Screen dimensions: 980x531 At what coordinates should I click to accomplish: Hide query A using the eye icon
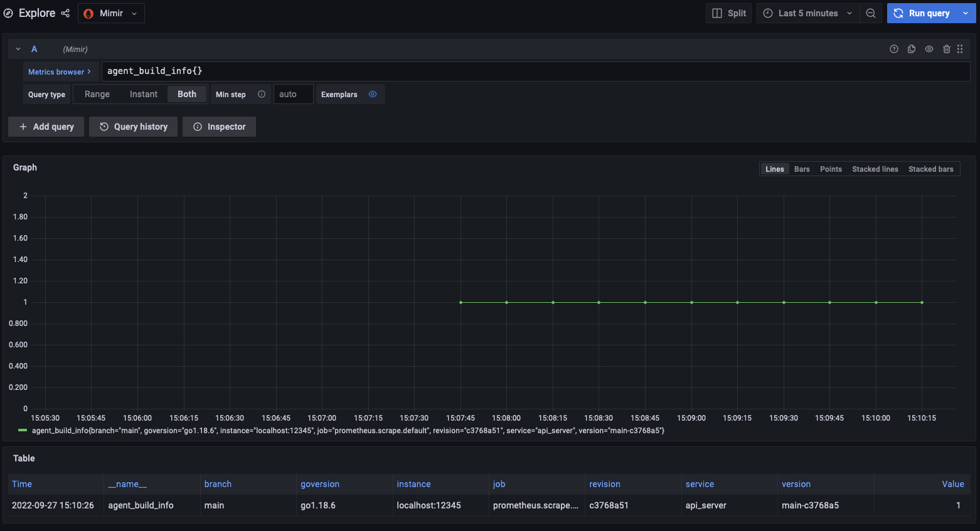tap(929, 48)
